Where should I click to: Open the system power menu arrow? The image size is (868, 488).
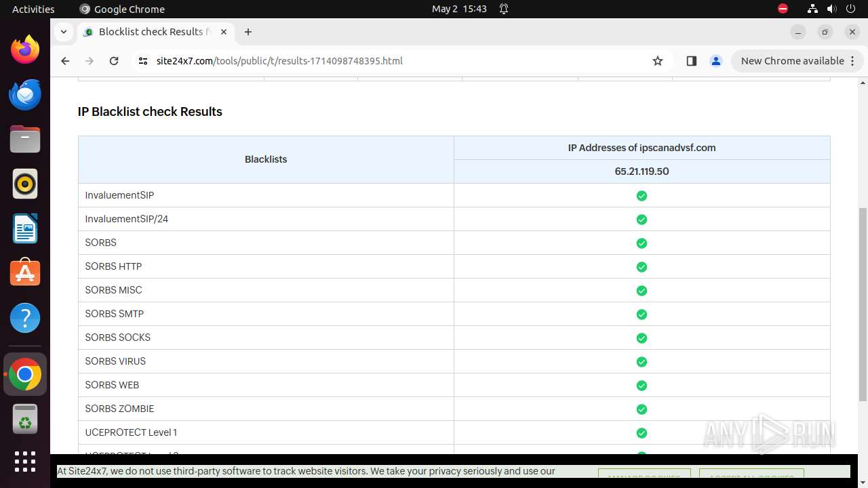852,9
